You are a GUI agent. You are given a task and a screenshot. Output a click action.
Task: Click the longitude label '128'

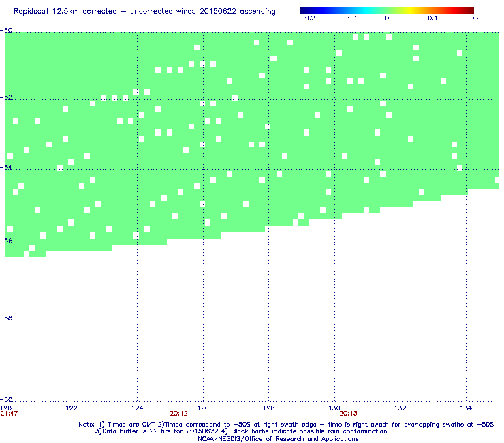coord(269,408)
